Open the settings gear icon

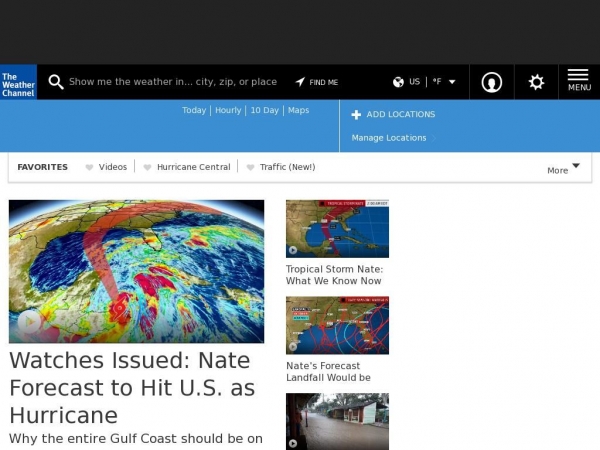tap(536, 82)
